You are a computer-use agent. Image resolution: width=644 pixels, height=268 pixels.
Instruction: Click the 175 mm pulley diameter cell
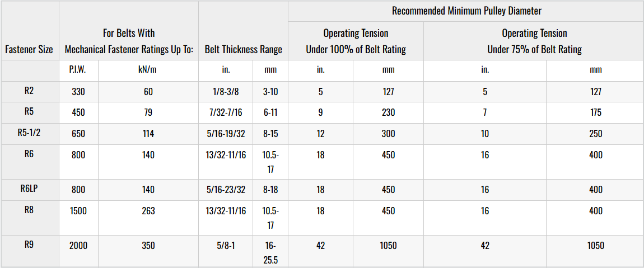coord(596,112)
